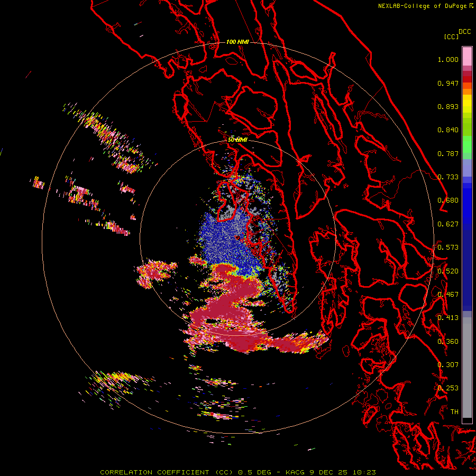Select the 0.680 scale value
Viewport: 476px width, 476px height.
(x=448, y=200)
